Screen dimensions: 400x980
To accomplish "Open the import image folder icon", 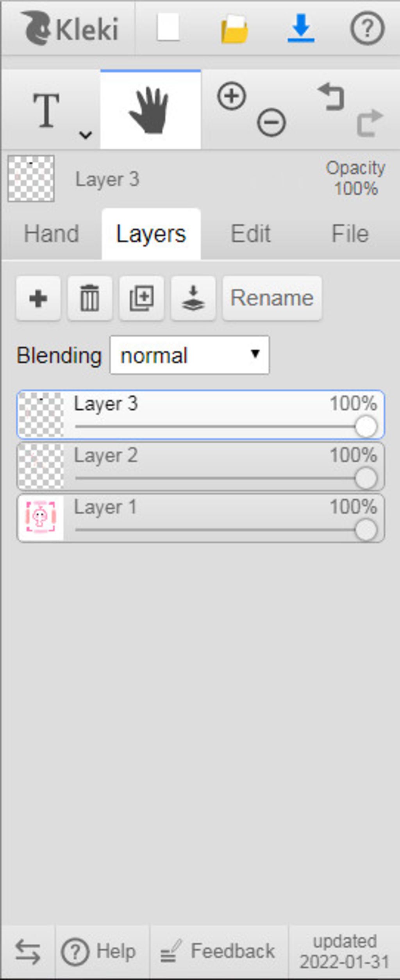I will (x=234, y=29).
